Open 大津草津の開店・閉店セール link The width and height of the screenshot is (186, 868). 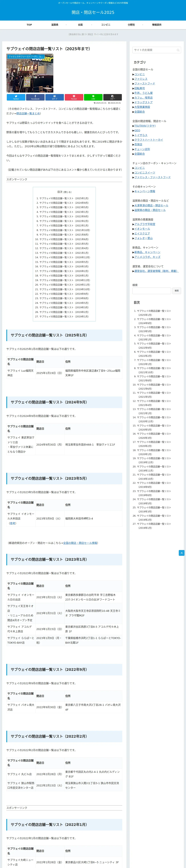tap(151, 206)
